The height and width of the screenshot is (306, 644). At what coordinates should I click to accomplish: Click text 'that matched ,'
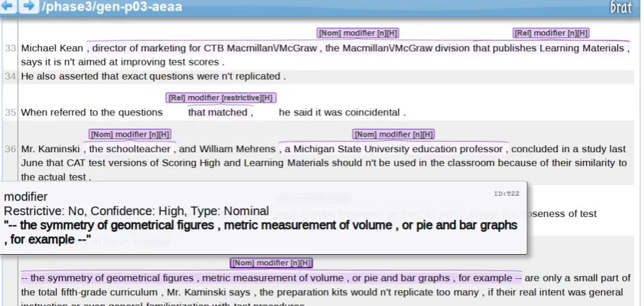(x=221, y=112)
